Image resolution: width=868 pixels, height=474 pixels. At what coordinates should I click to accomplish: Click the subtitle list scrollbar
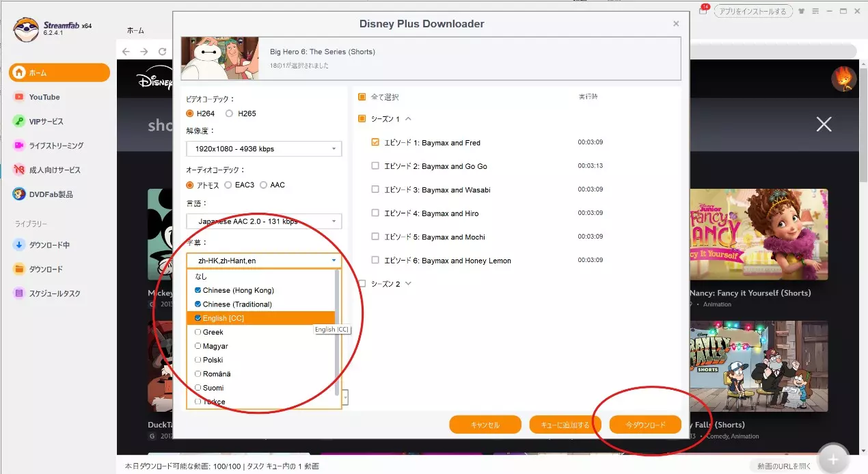pos(337,332)
